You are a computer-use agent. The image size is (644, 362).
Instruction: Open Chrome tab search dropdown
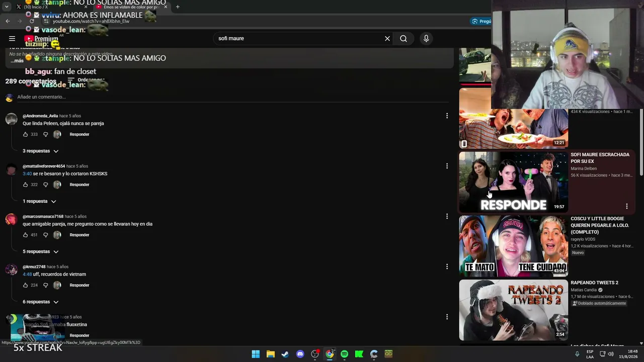tap(7, 7)
